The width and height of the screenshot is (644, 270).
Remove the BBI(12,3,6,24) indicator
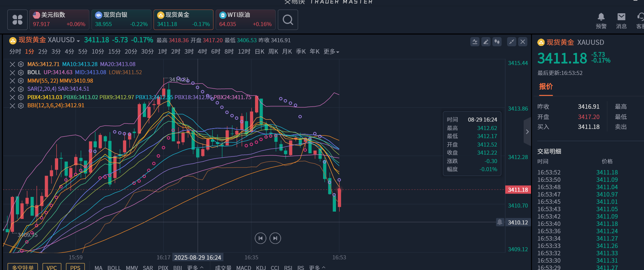(13, 106)
